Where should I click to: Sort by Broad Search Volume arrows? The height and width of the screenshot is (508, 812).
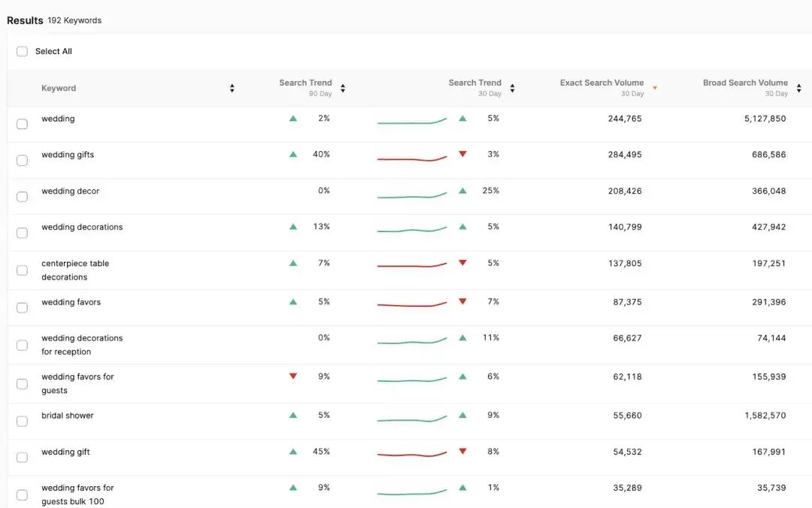pos(798,88)
